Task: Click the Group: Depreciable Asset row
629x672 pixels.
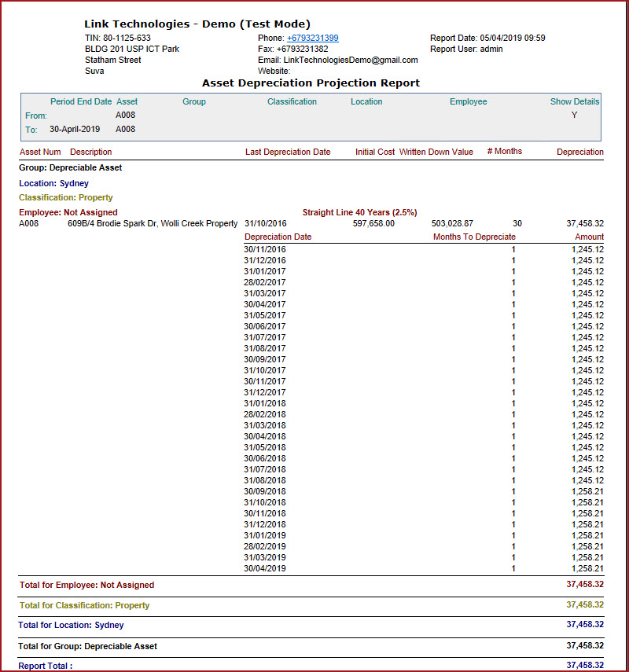Action: (70, 167)
